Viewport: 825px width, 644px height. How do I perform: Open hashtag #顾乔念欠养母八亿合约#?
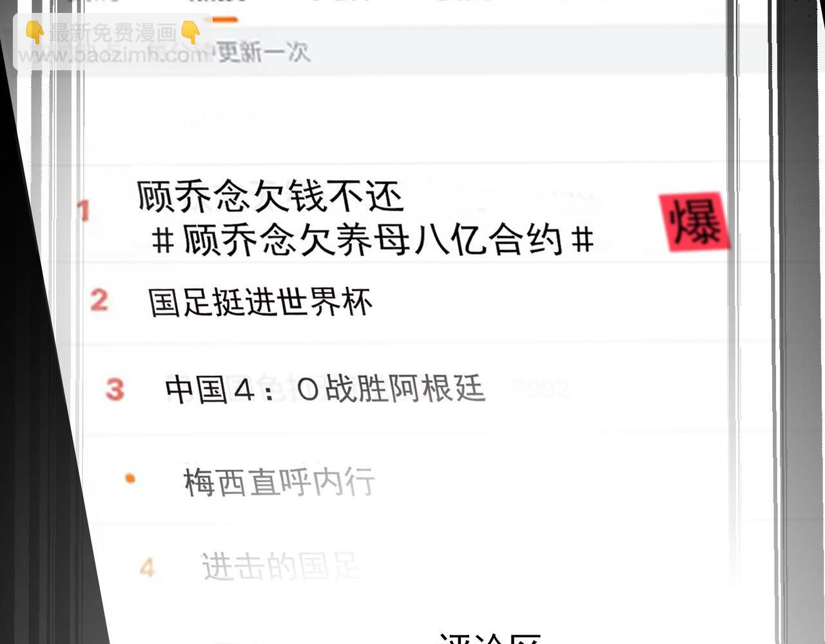point(373,240)
